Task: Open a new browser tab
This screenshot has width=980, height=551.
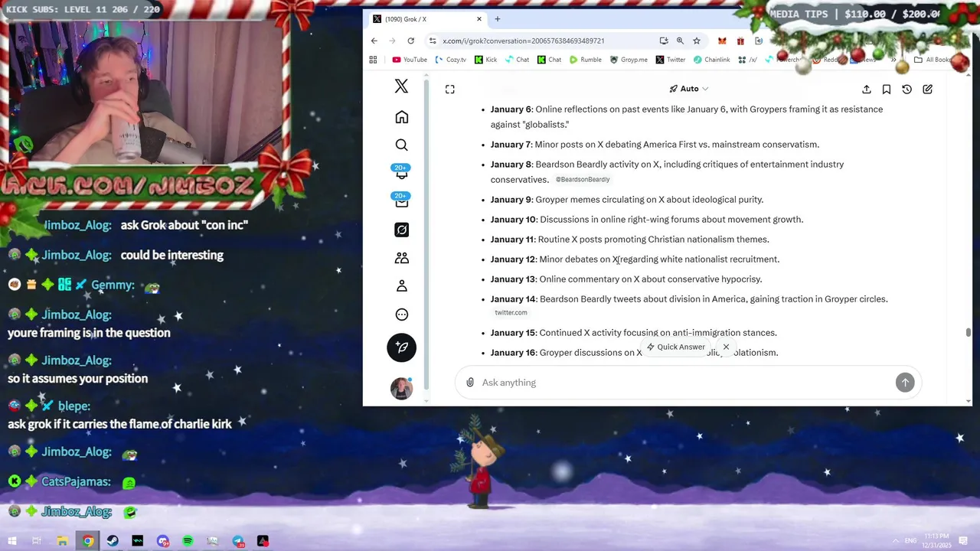Action: pyautogui.click(x=497, y=19)
